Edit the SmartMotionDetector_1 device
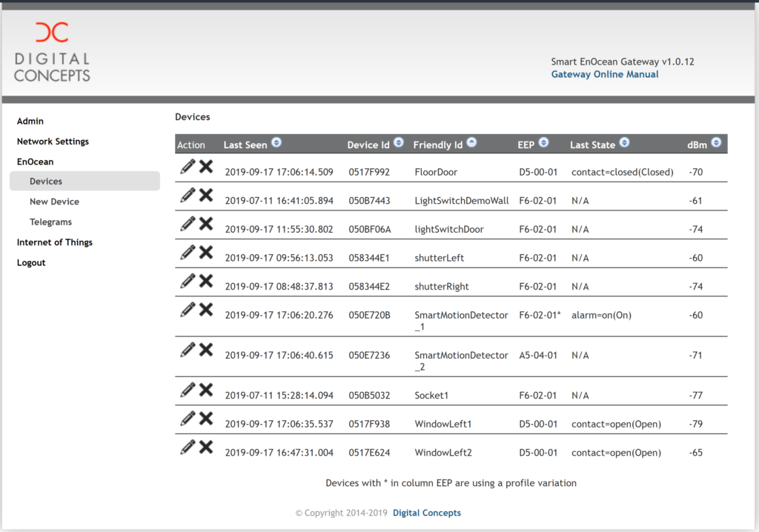This screenshot has width=759, height=532. [x=188, y=309]
